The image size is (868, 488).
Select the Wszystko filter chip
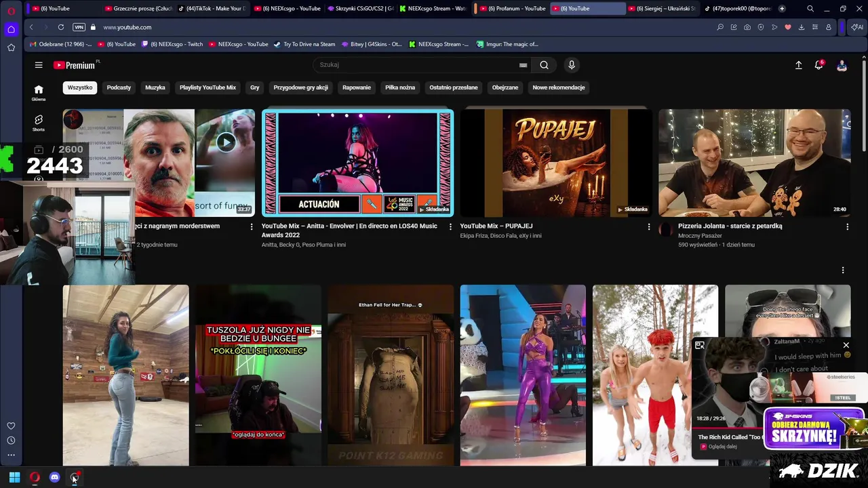[x=80, y=87]
